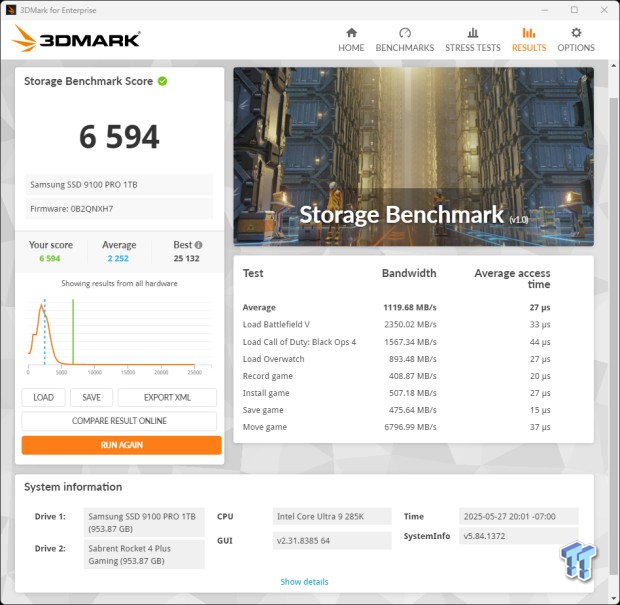Click CPU field Intel Core Ultra 9 285K
Screen dimensions: 620x605
click(332, 516)
